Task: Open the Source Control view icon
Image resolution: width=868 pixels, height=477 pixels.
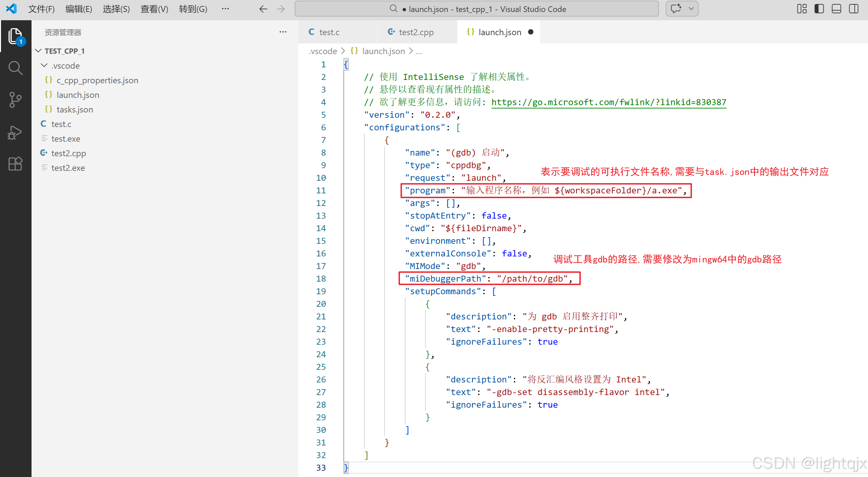Action: coord(15,100)
